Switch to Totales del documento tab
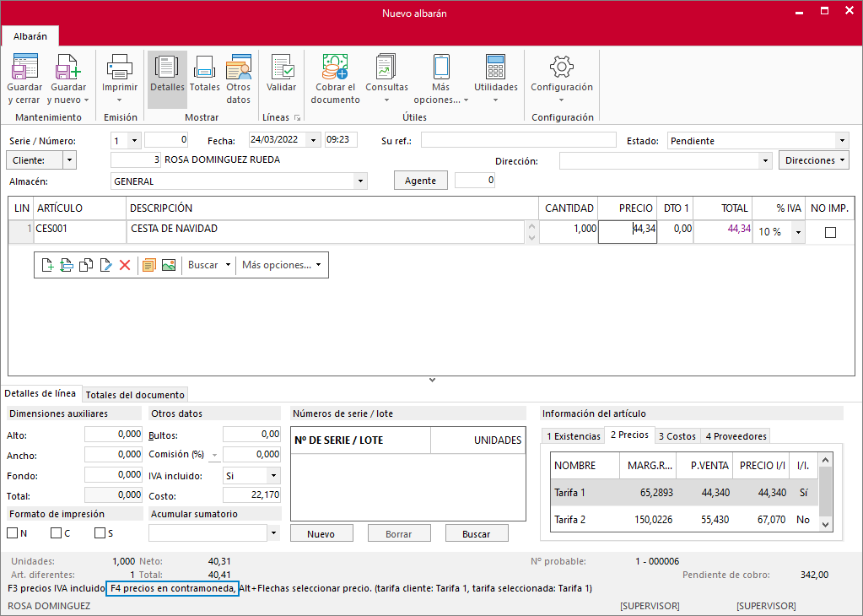863x616 pixels. [135, 395]
